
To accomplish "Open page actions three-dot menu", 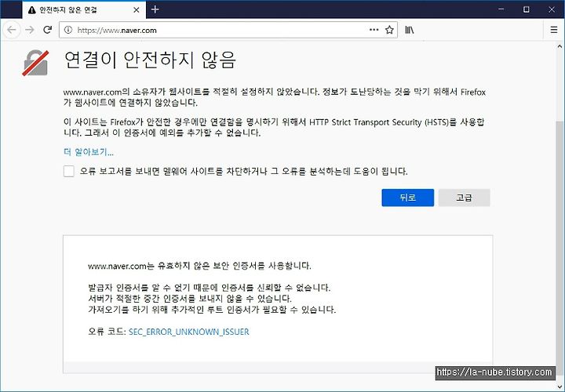I will (x=374, y=30).
